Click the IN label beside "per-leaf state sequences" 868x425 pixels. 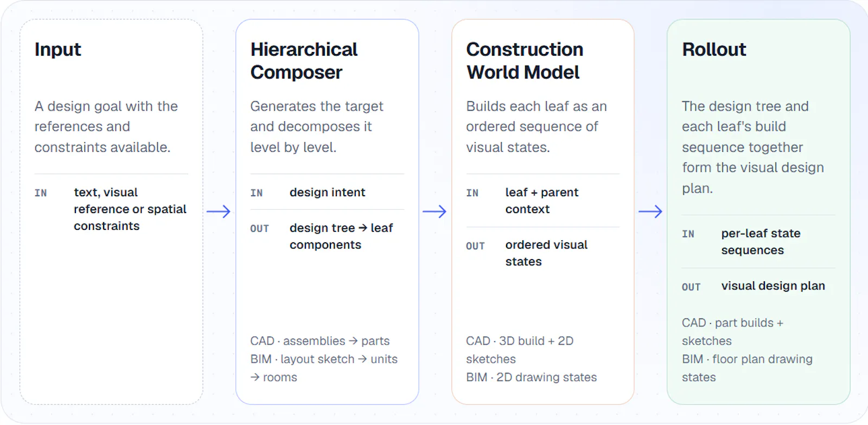[x=688, y=234]
